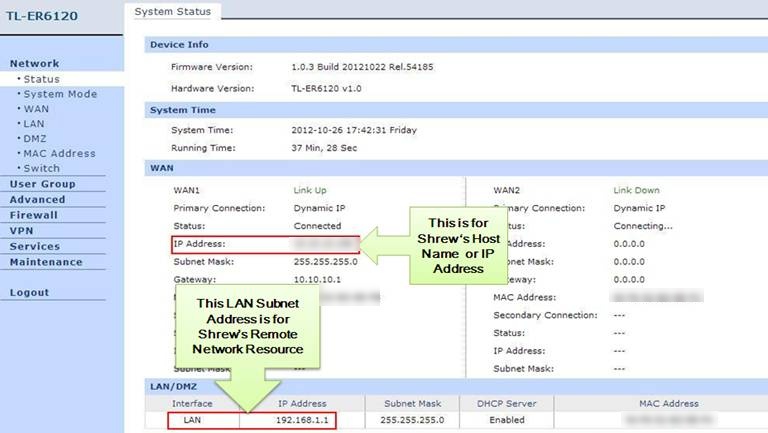
Task: Select WAN1 gateway value 10.10.10.1
Action: (317, 280)
